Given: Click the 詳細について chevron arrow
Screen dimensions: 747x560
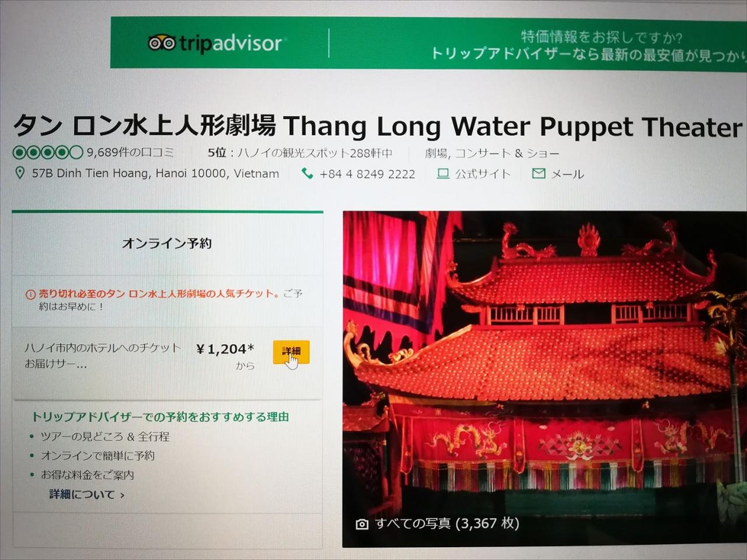Looking at the screenshot, I should (122, 495).
